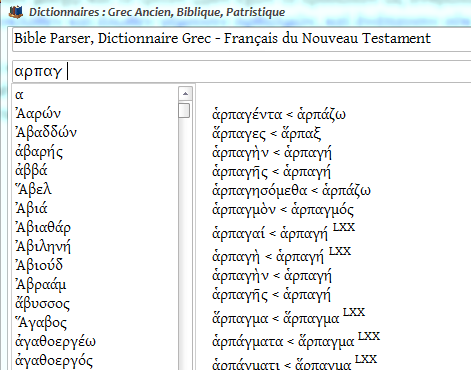Click result ἁρπαγὴ < ἁρπαγή LXX

[282, 255]
